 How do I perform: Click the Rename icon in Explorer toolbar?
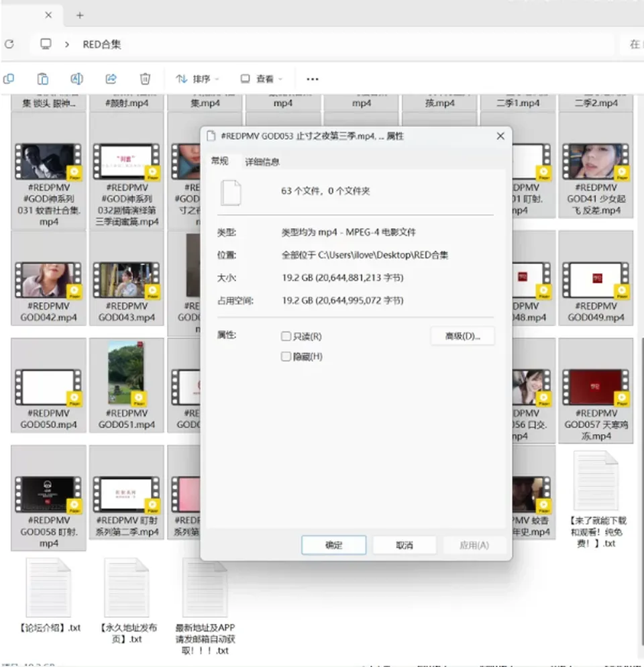76,79
